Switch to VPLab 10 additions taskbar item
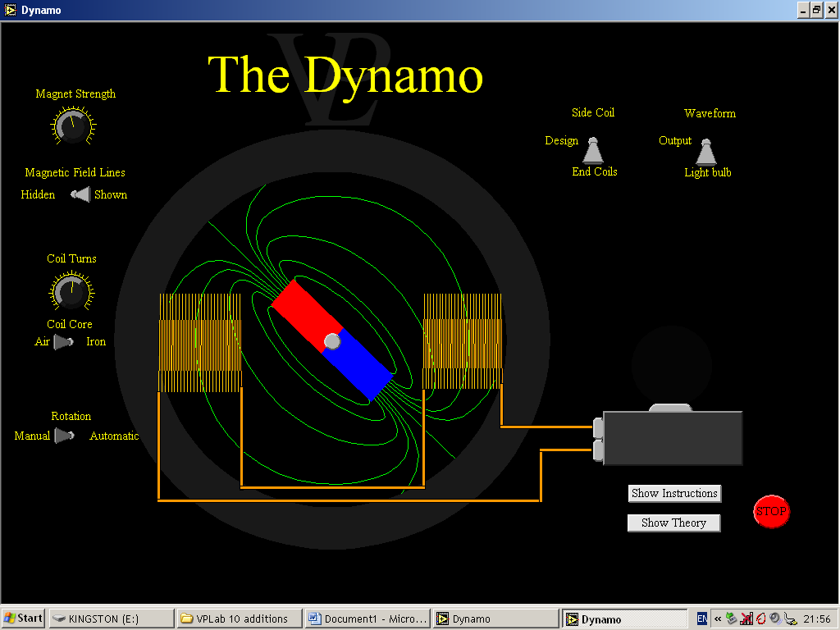This screenshot has height=630, width=840. (x=239, y=619)
